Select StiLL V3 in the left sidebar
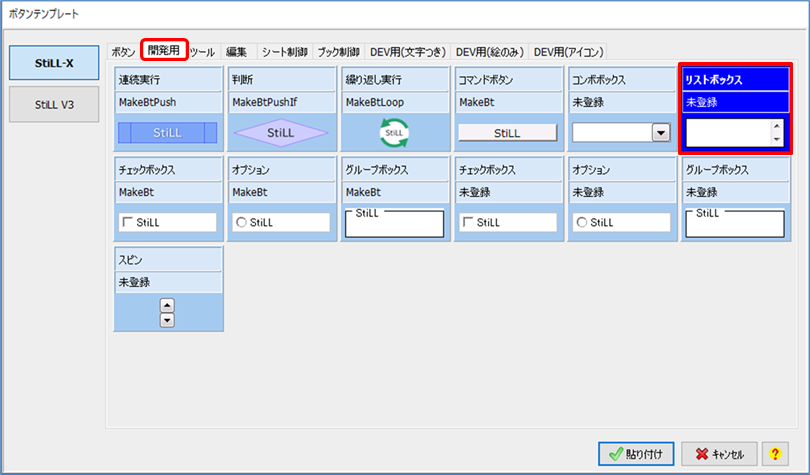810x475 pixels. [55, 104]
